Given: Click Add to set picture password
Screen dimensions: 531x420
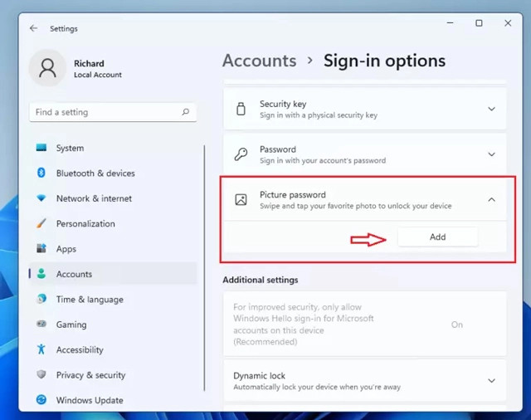Looking at the screenshot, I should 437,237.
